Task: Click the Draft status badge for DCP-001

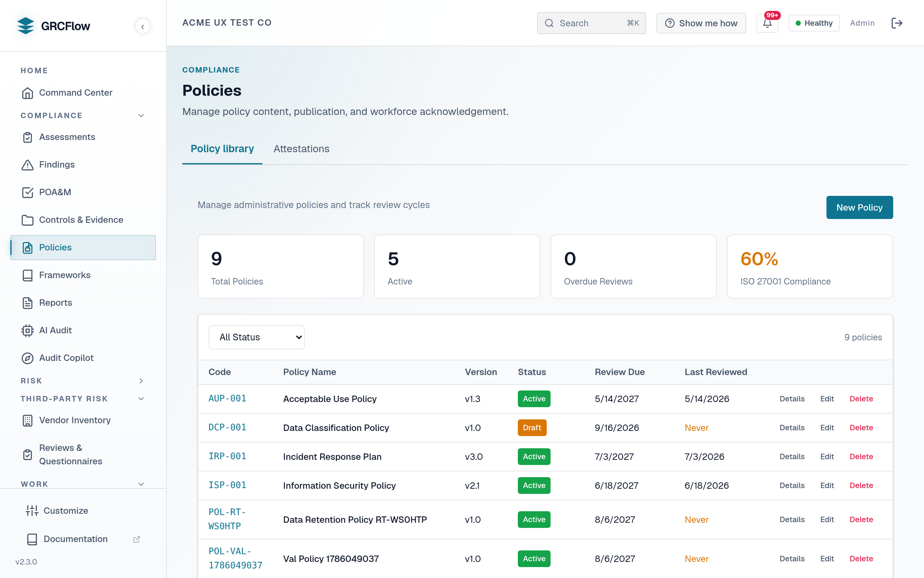Action: [x=532, y=428]
